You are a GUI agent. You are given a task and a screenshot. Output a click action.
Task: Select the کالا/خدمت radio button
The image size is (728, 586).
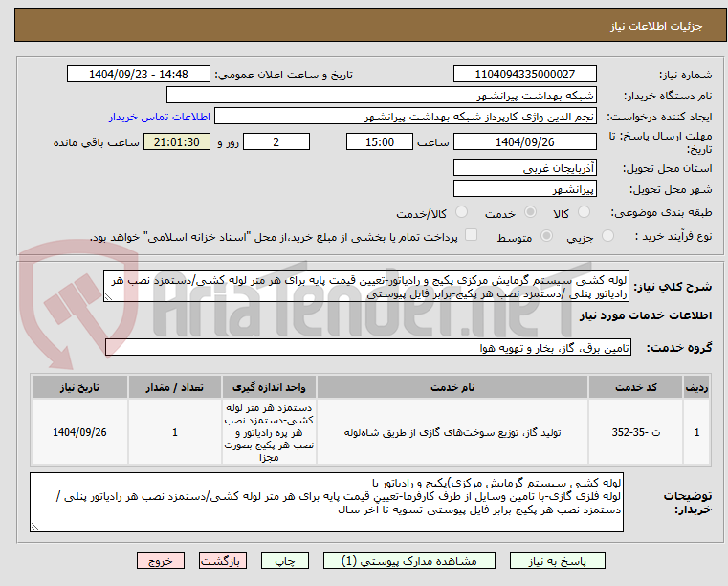[x=461, y=212]
